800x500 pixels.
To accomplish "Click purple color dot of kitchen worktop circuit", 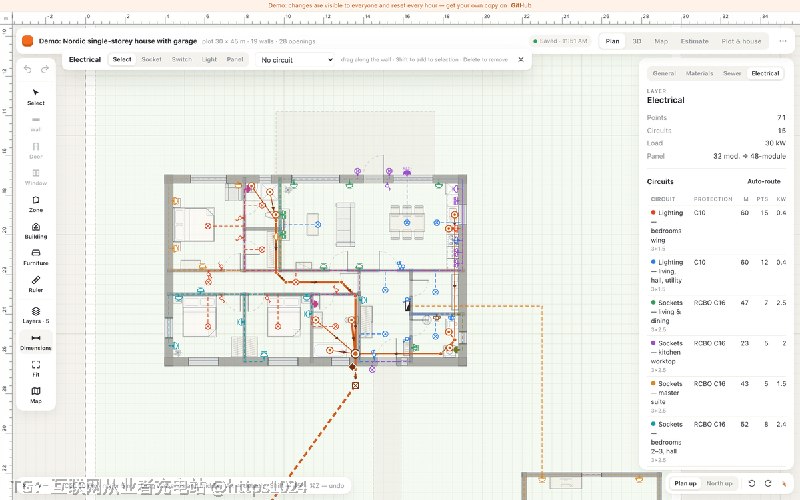I will (x=653, y=343).
